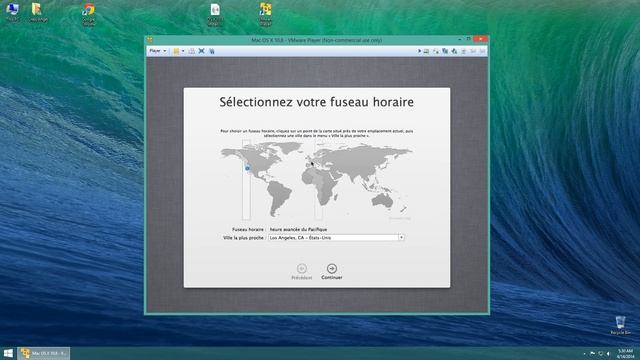Open This PC desktop icon
The height and width of the screenshot is (360, 640).
(12, 12)
